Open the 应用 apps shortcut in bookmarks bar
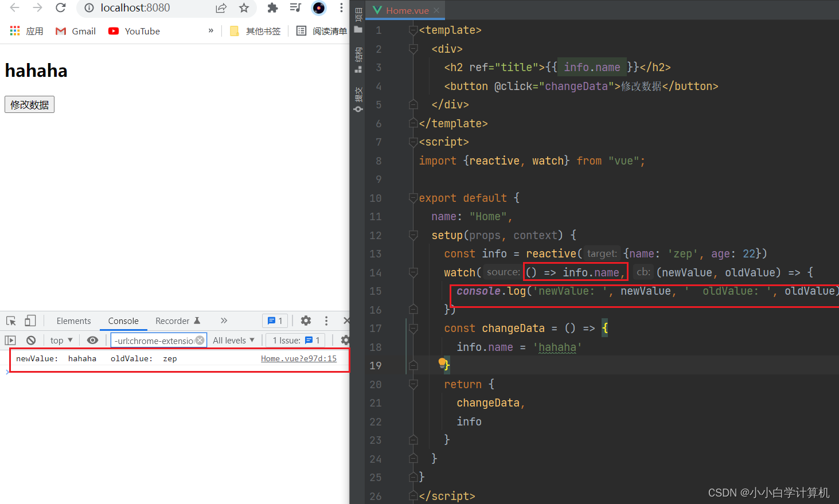 coord(26,31)
